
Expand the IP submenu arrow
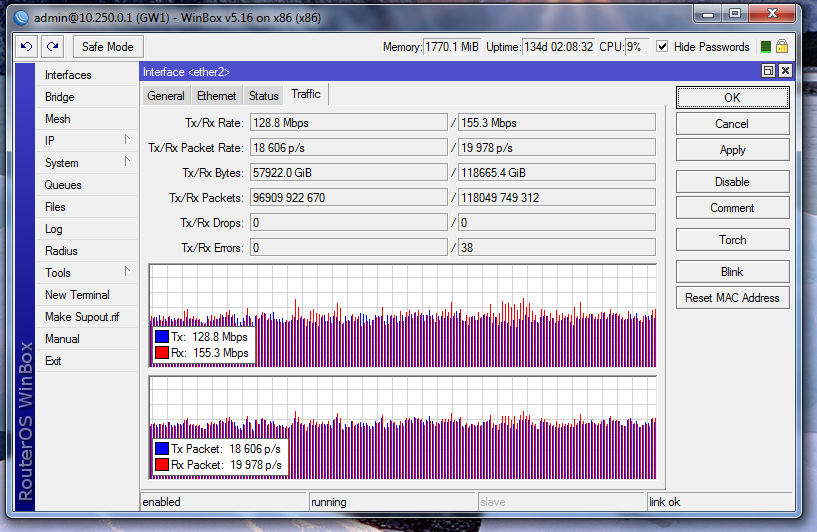click(127, 139)
